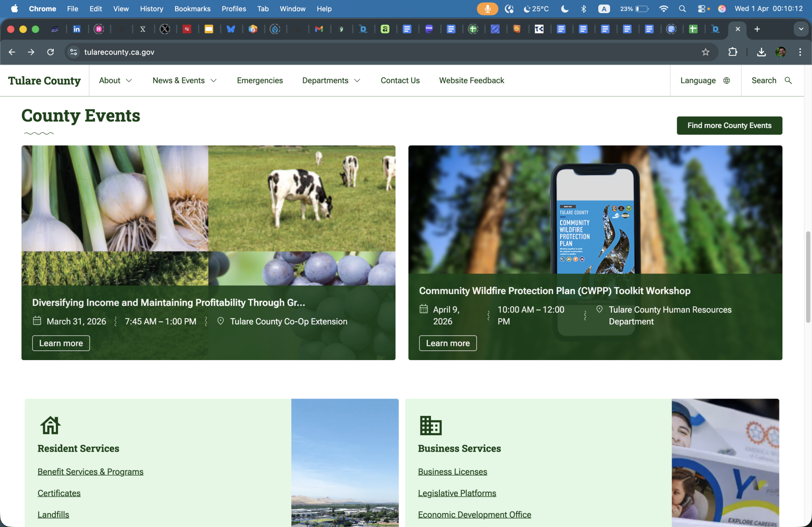Viewport: 812px width, 527px height.
Task: Open the Landfills link
Action: 53,515
